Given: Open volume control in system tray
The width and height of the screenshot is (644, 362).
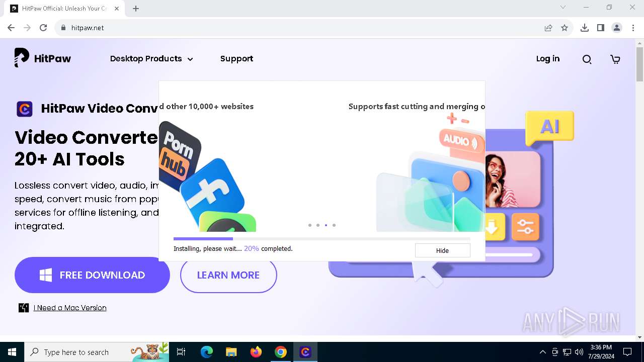Looking at the screenshot, I should (579, 352).
